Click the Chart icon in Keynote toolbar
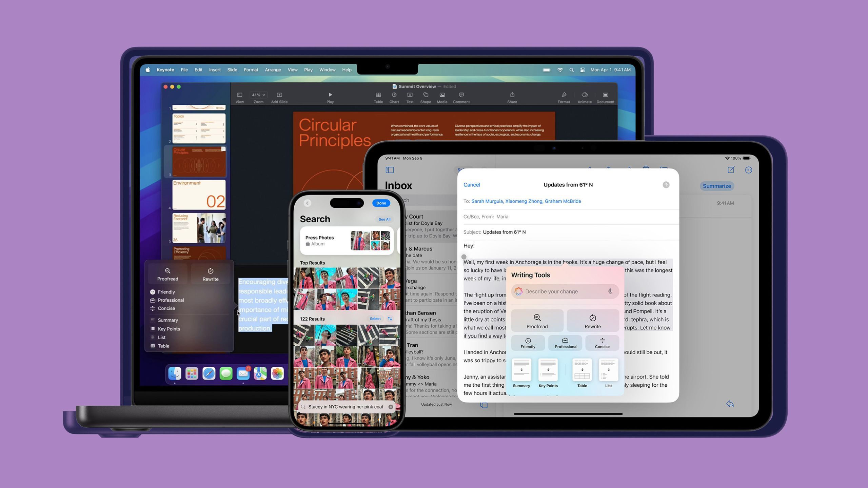 [x=394, y=97]
